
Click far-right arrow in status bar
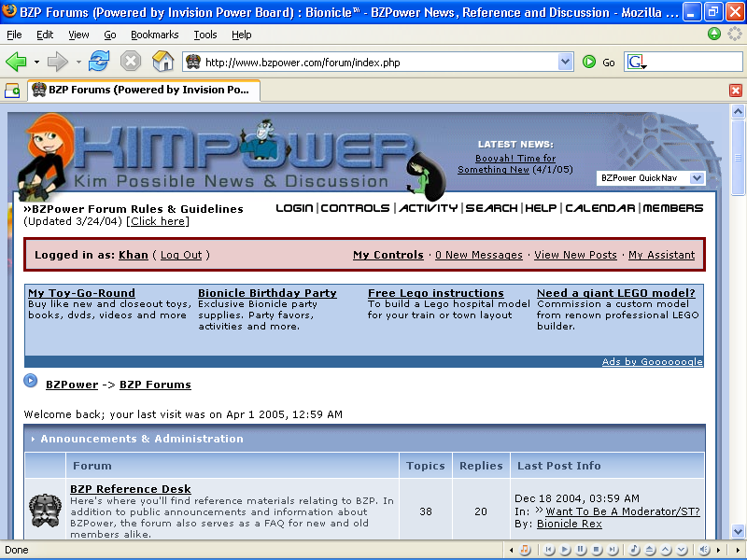pos(738,550)
